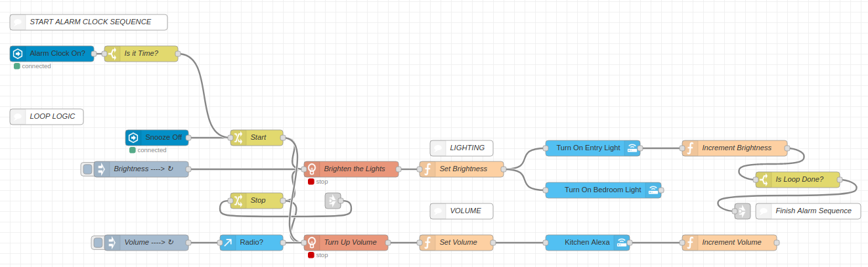Image resolution: width=868 pixels, height=267 pixels.
Task: Click the function icon on Set Brightness
Action: 428,169
